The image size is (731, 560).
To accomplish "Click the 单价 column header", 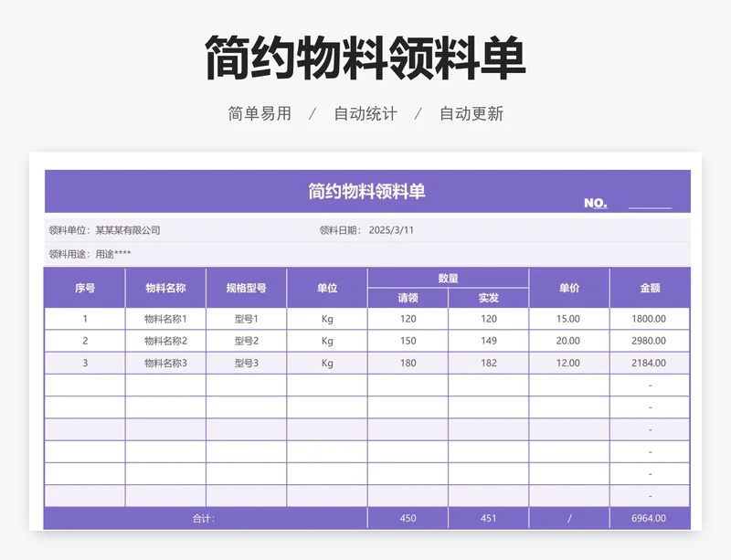I will coord(569,288).
